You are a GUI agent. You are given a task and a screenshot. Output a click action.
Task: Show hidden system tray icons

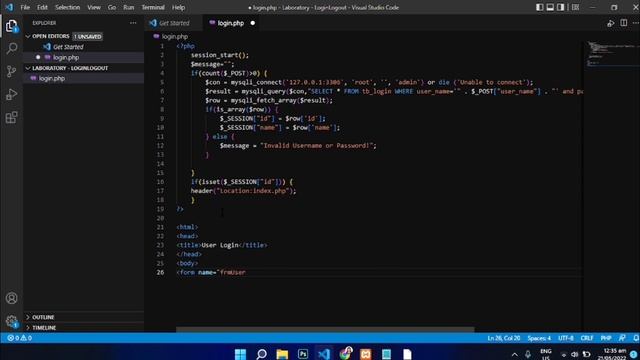point(514,354)
